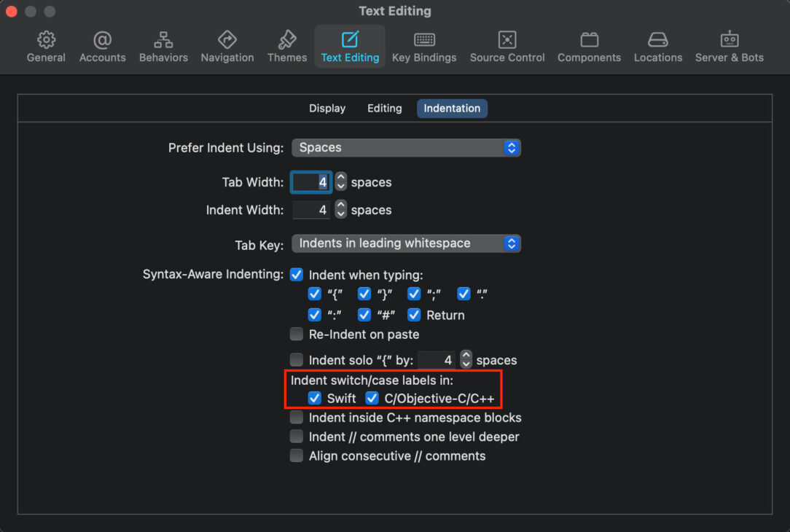Click the Tab Width number field

pyautogui.click(x=311, y=182)
